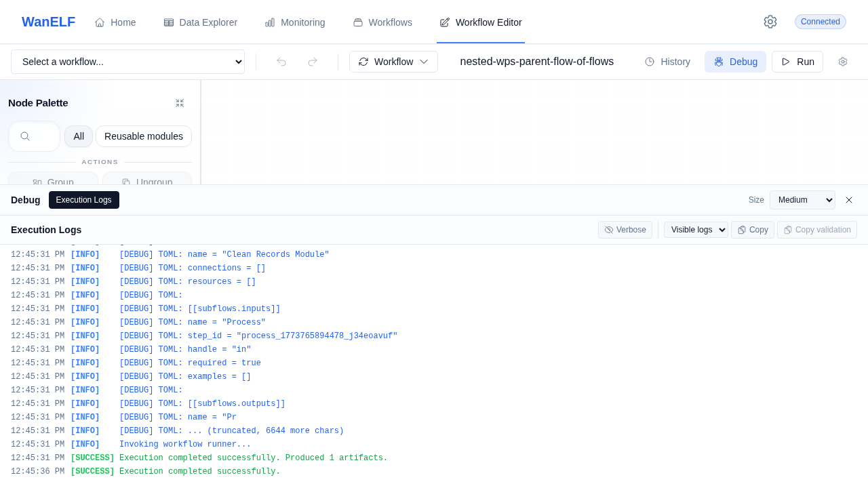Click the [[subflows.inputs]] log line

coord(434,309)
